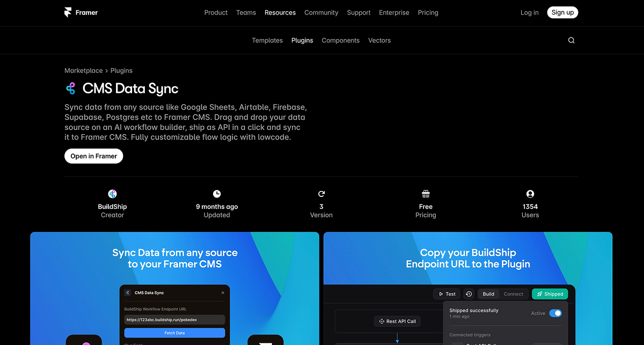
Task: Click the version number "3"
Action: coord(321,207)
